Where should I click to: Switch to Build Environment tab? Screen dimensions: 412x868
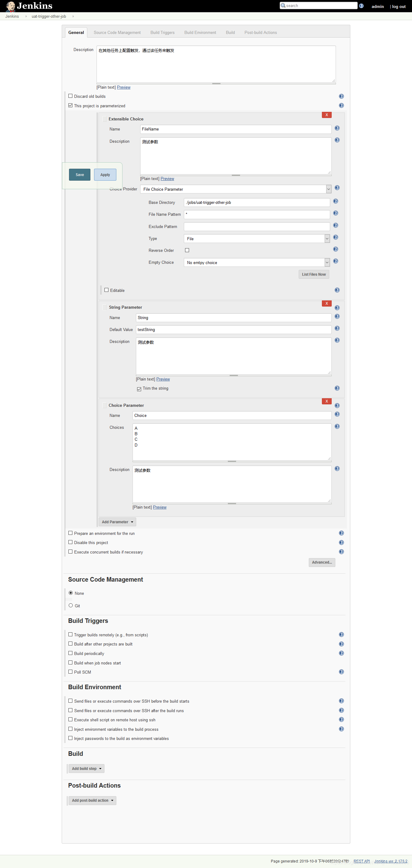pos(200,32)
